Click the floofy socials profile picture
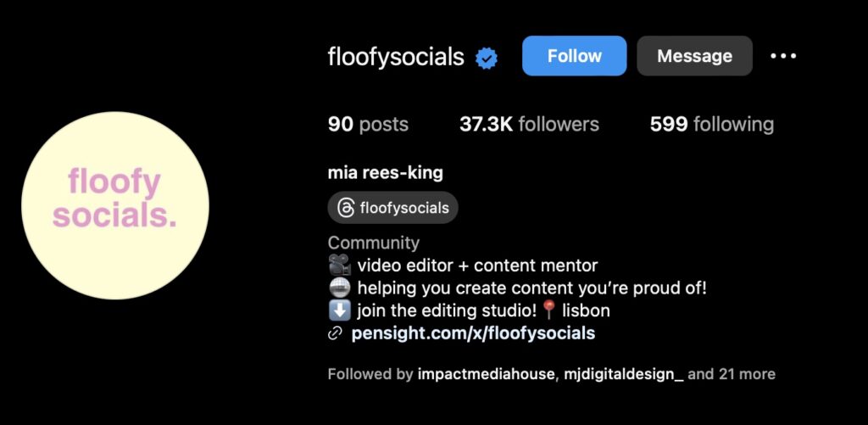Image resolution: width=868 pixels, height=425 pixels. pyautogui.click(x=115, y=205)
